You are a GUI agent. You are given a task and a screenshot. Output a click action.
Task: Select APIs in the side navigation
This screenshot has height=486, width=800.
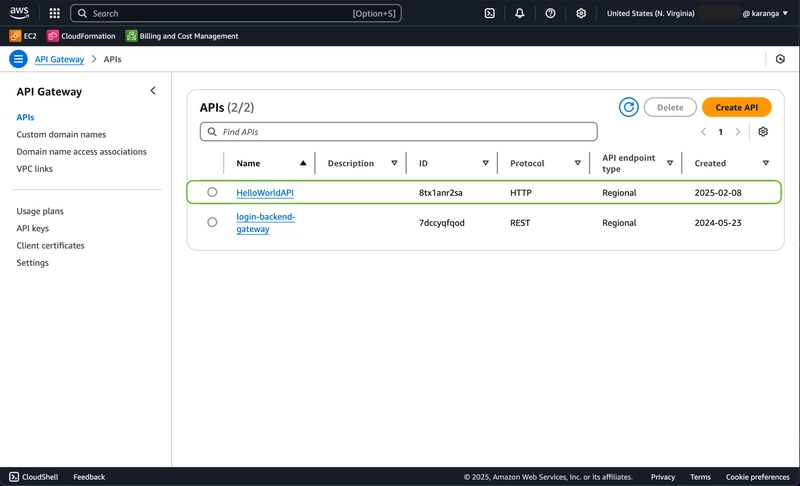pos(25,117)
